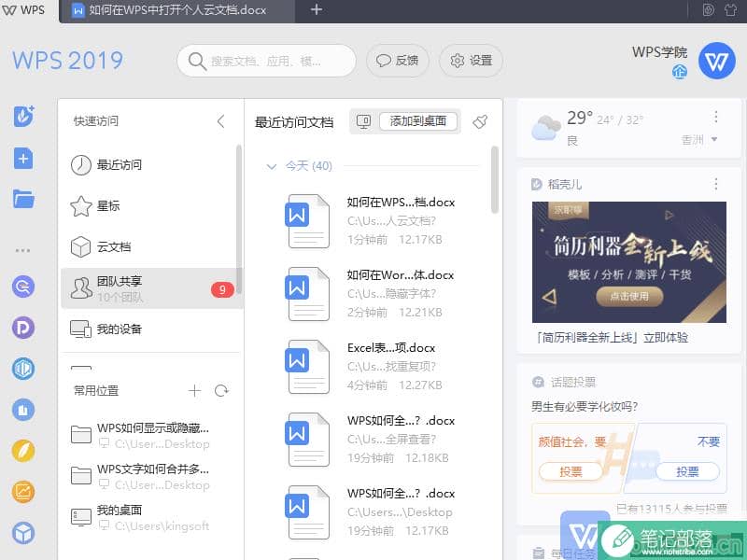This screenshot has height=560, width=747.
Task: Refresh 常用位置 with refresh icon
Action: click(221, 391)
